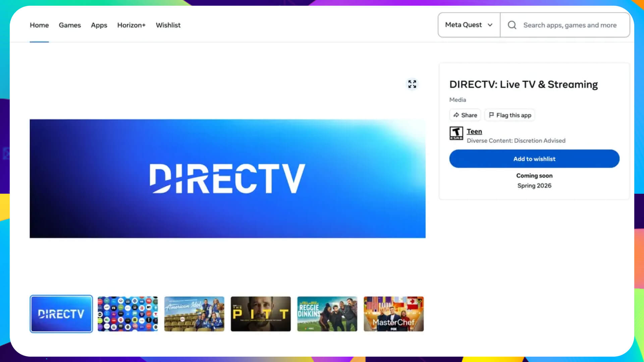Click the Spring 2026 release text
644x362 pixels.
(534, 186)
